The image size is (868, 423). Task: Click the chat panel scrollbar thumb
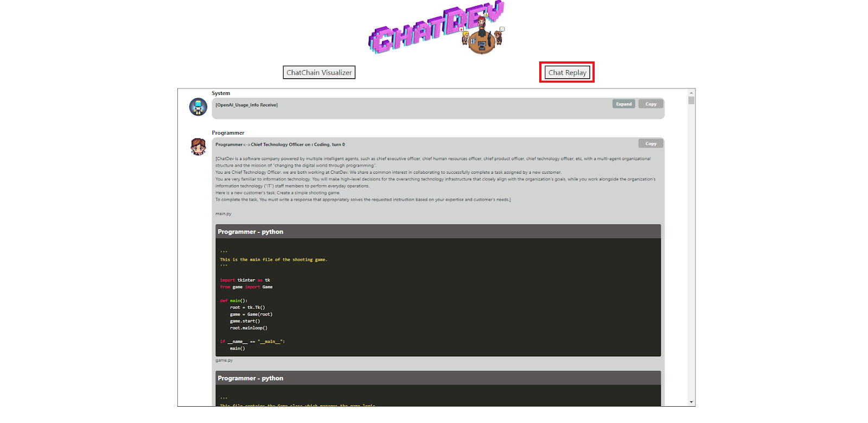[x=691, y=100]
